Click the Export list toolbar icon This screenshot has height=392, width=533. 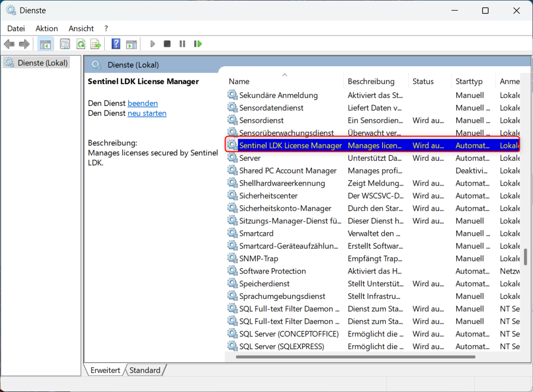95,44
